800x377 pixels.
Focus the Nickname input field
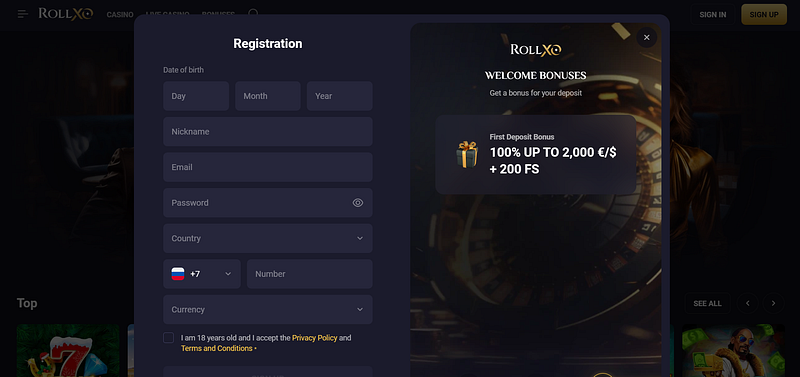point(267,132)
